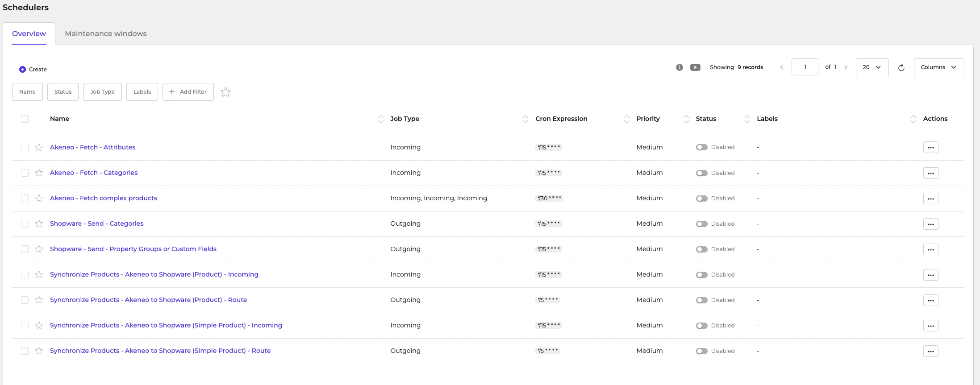The height and width of the screenshot is (385, 980).
Task: Check the Akeneo - Fetch - Attributes row checkbox
Action: click(x=25, y=147)
